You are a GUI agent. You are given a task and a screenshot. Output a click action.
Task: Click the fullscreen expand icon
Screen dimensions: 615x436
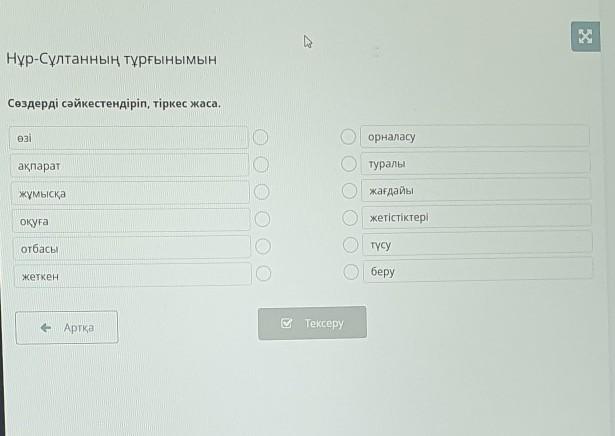click(585, 37)
